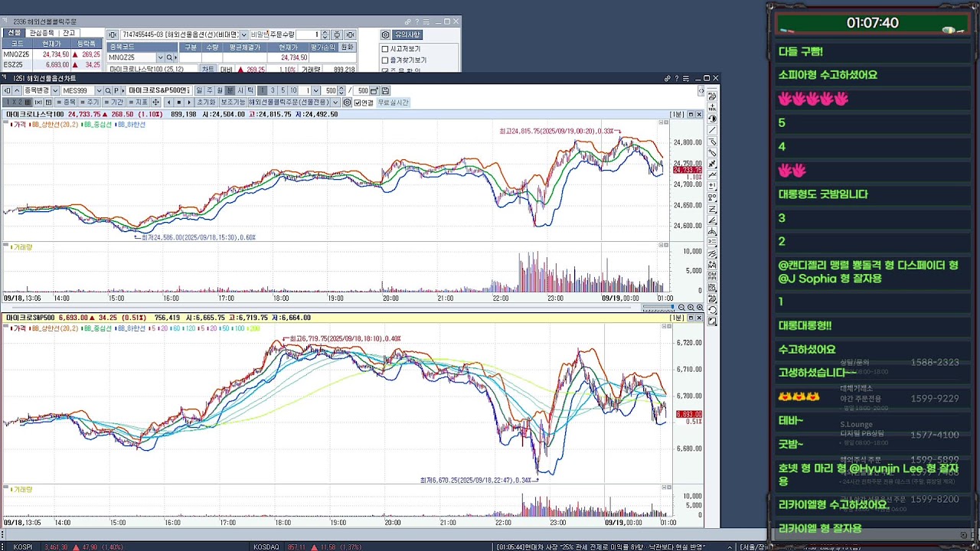Click the refresh circular arrow in the sidebar

(712, 309)
